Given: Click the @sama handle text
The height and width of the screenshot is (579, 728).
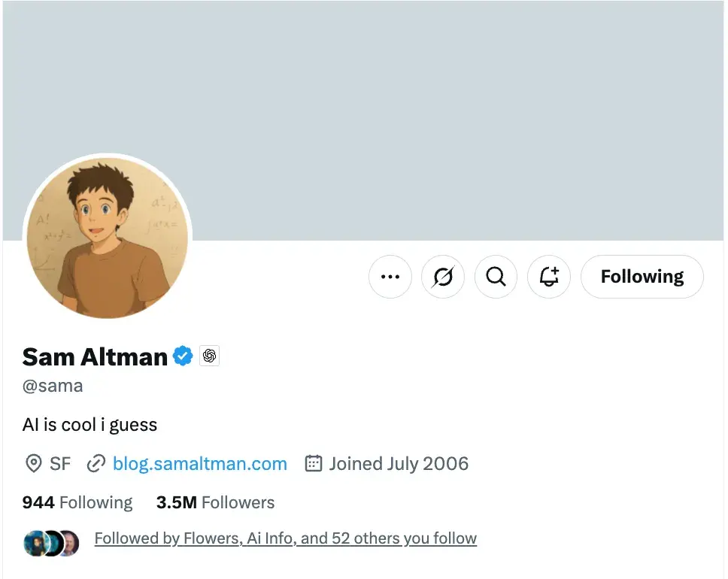Looking at the screenshot, I should click(53, 387).
